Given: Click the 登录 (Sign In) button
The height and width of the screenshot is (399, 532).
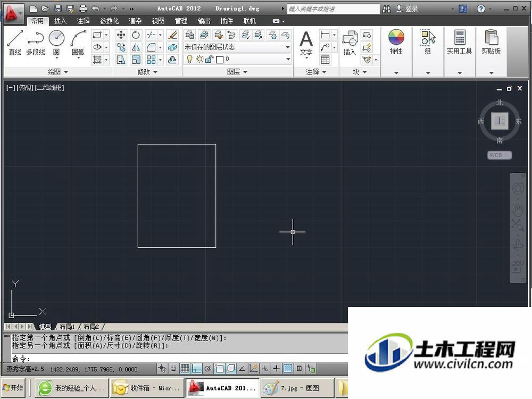Looking at the screenshot, I should tap(407, 9).
